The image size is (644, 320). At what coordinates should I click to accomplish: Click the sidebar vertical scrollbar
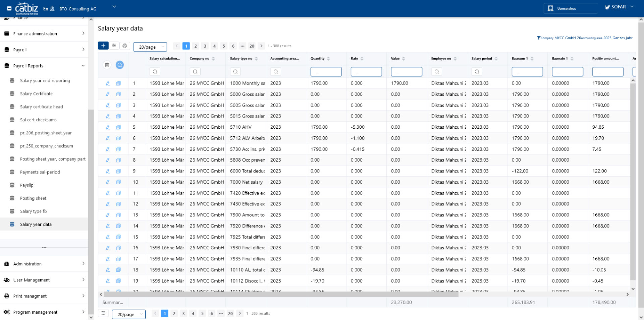pyautogui.click(x=91, y=211)
